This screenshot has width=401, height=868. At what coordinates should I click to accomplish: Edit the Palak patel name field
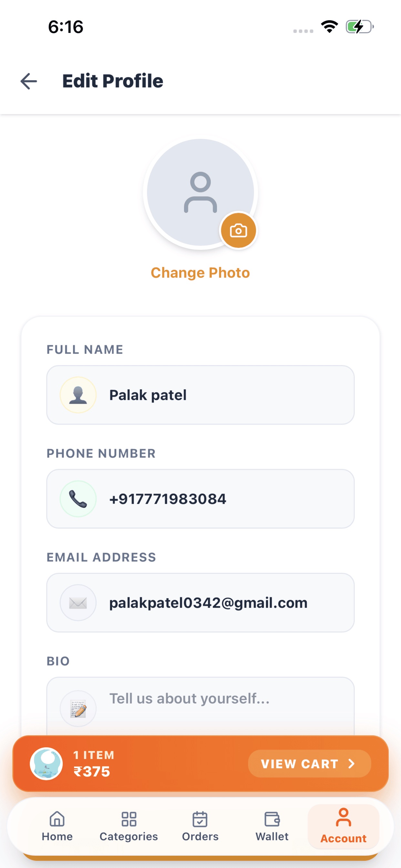click(200, 395)
